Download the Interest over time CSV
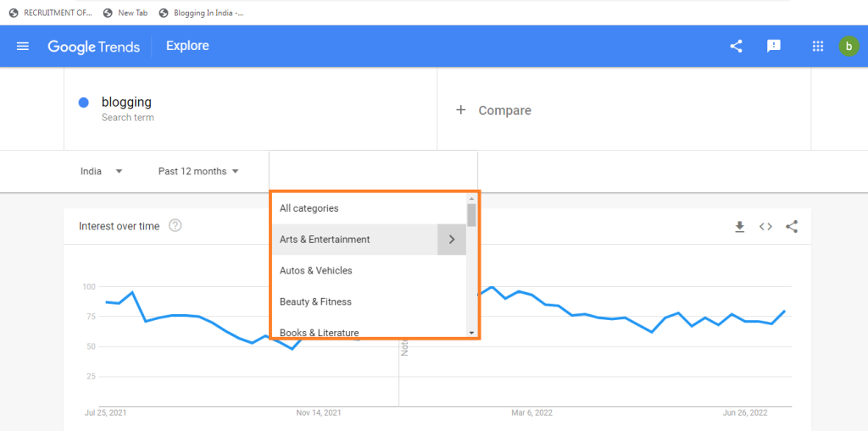Viewport: 868px width, 431px height. pyautogui.click(x=739, y=226)
